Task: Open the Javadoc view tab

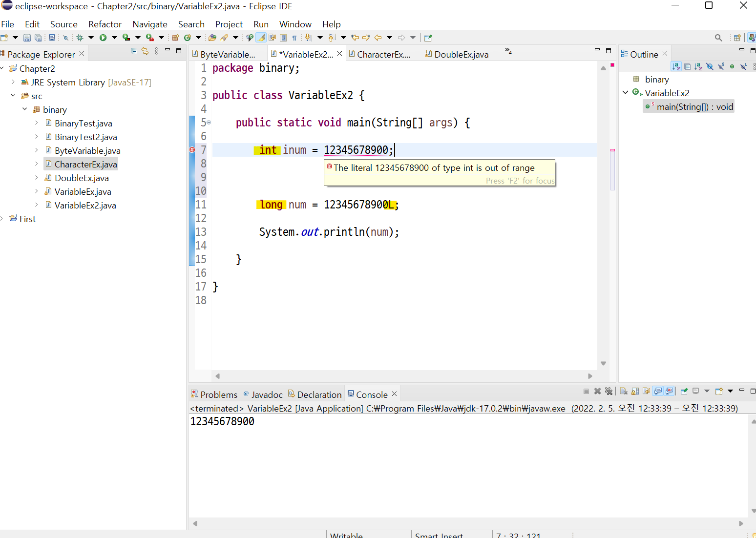Action: click(263, 394)
